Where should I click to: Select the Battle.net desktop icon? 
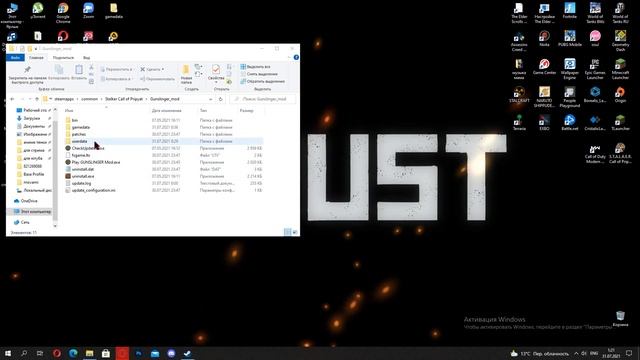(x=569, y=122)
